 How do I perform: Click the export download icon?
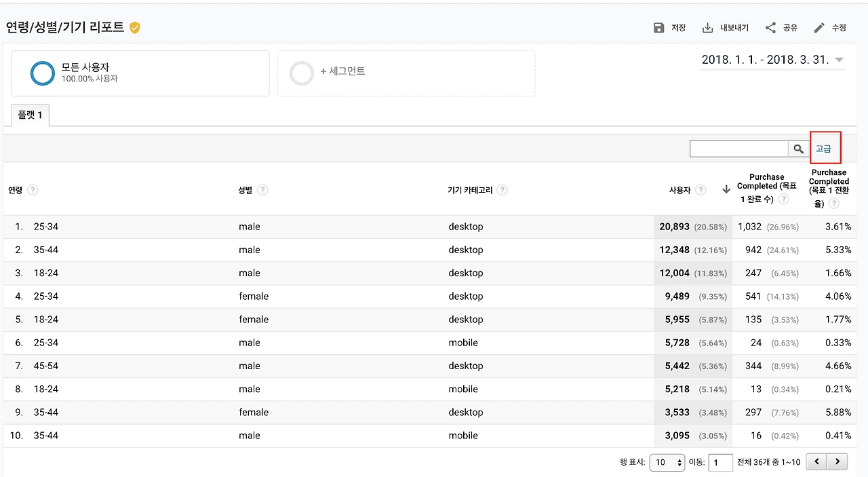click(707, 28)
